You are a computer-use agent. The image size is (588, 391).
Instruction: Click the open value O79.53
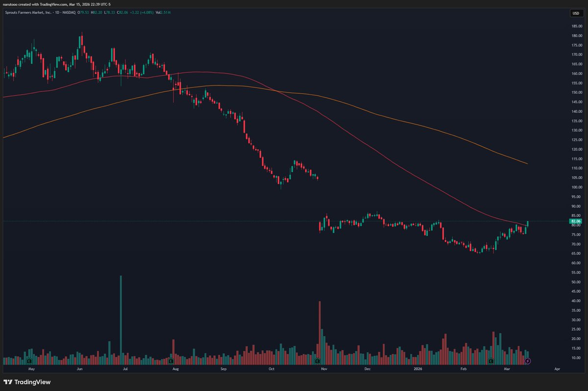(83, 12)
